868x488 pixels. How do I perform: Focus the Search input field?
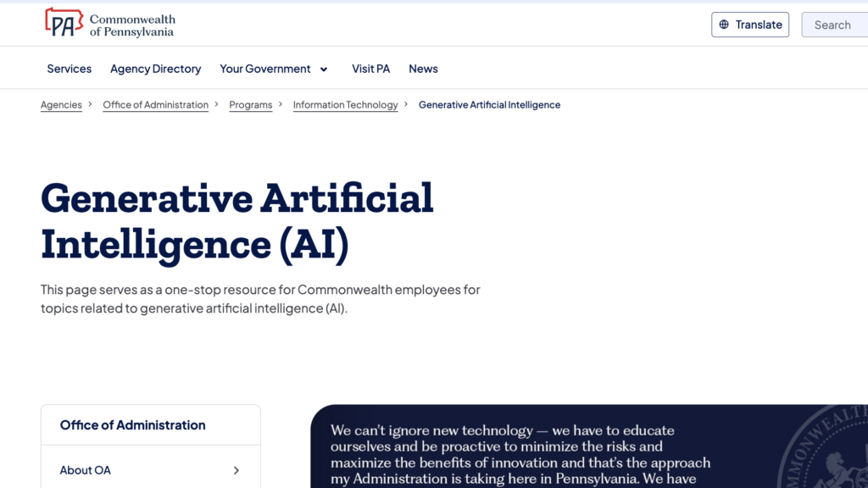pyautogui.click(x=835, y=25)
